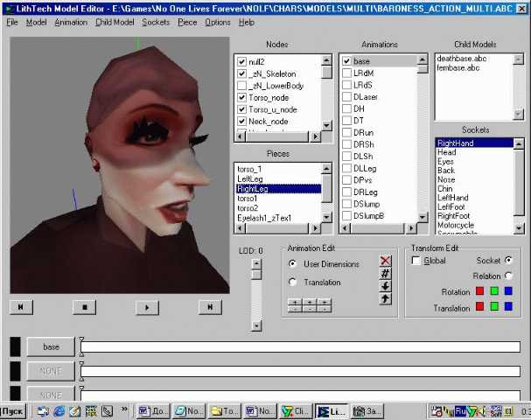531x420 pixels.
Task: Open the Piece menu
Action: (x=187, y=23)
